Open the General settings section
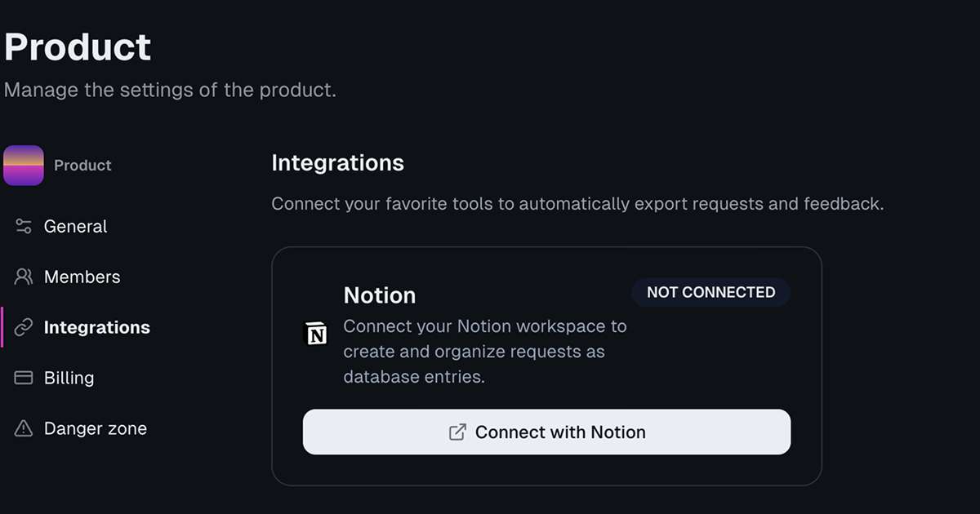Viewport: 980px width, 514px height. tap(76, 226)
